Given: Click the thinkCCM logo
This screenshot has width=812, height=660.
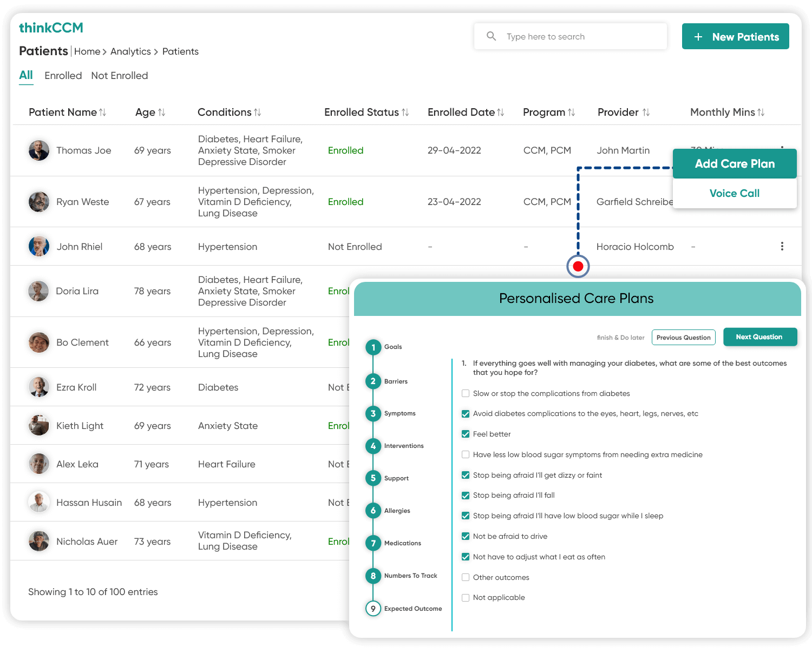Looking at the screenshot, I should (x=51, y=27).
